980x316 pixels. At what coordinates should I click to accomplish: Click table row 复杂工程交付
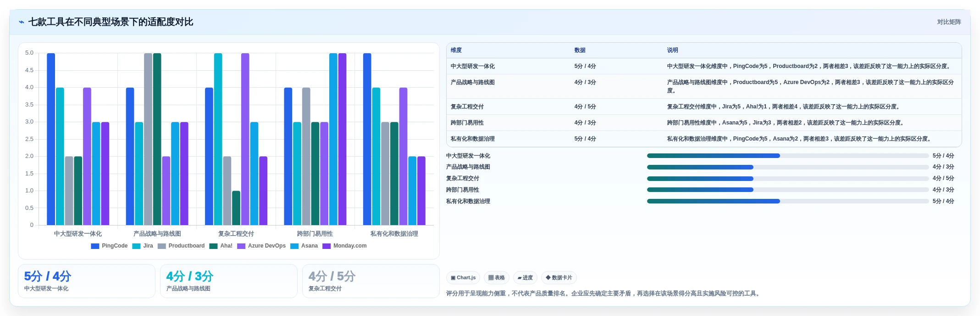pyautogui.click(x=704, y=107)
